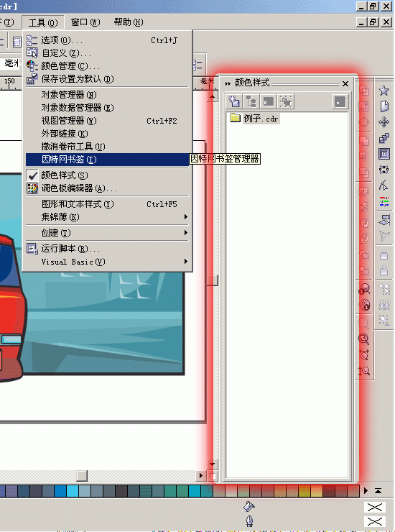Screen dimensions: 395x532
Task: Click the page document icon in right toolbar
Action: click(x=384, y=106)
